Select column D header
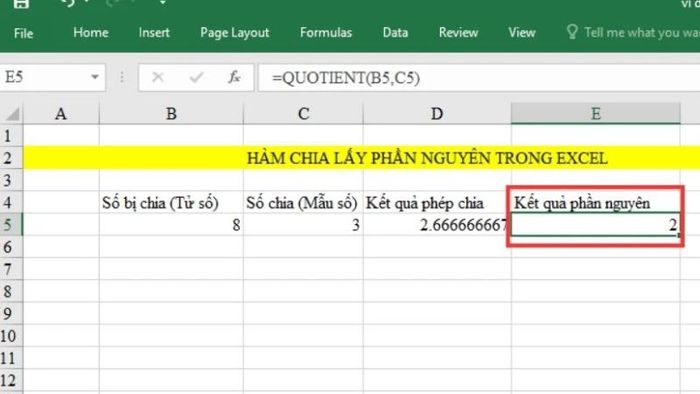This screenshot has height=394, width=700. point(437,114)
